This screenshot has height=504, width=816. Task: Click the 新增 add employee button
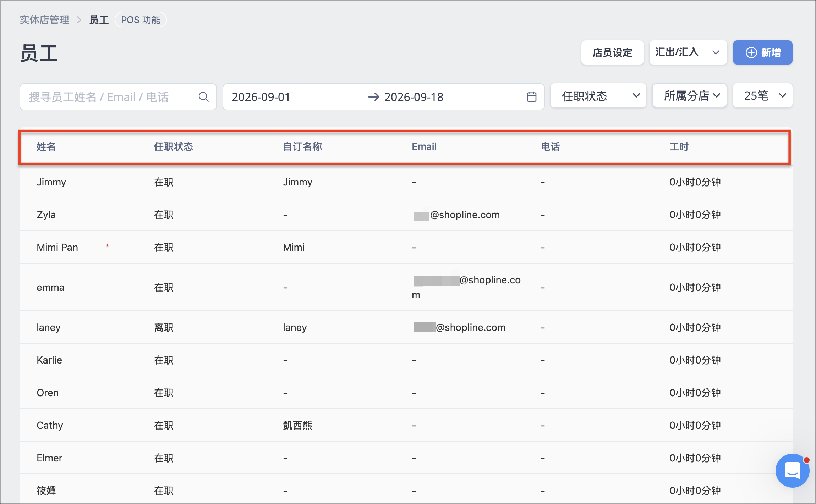[762, 52]
